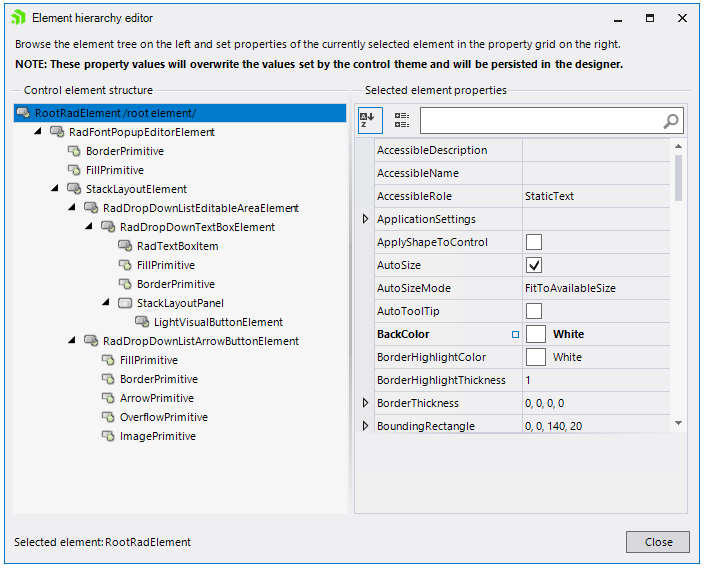Click icon of BorderPrimitive under RadDropDownTextBoxElement
This screenshot has height=569, width=705.
pyautogui.click(x=125, y=284)
